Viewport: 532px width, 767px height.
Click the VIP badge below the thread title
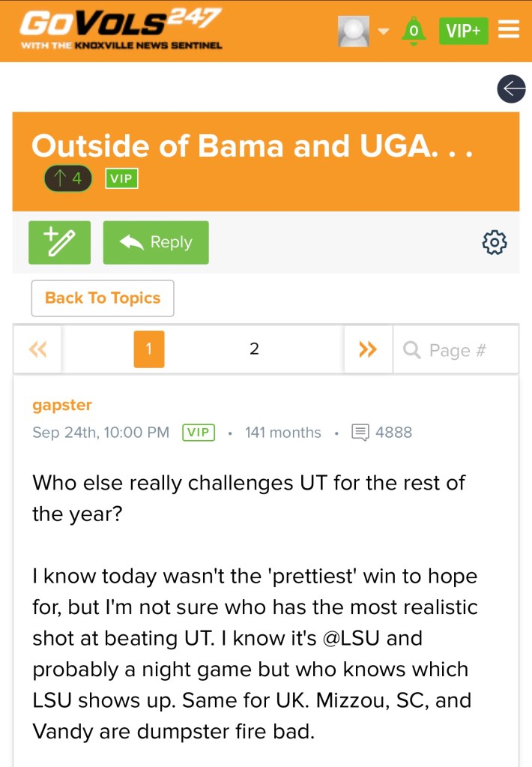click(x=121, y=178)
